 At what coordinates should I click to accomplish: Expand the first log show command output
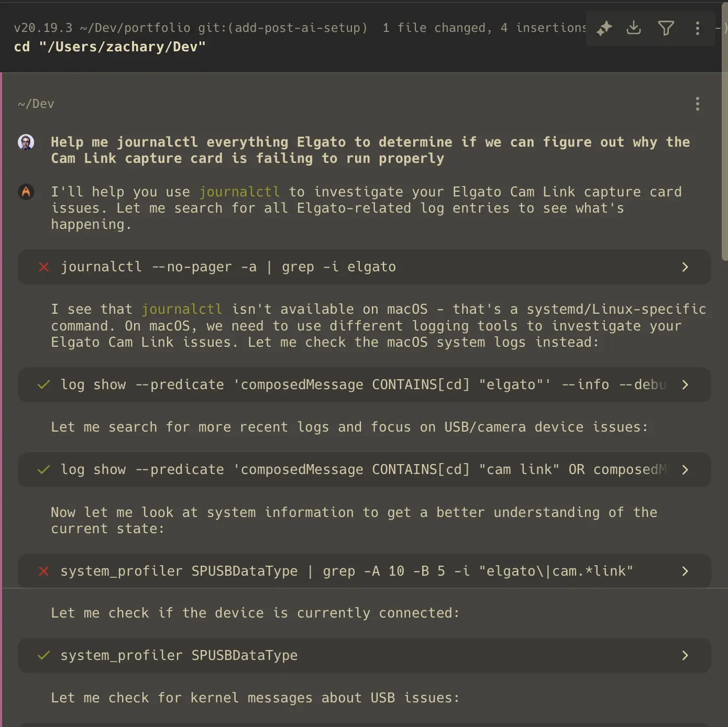685,385
